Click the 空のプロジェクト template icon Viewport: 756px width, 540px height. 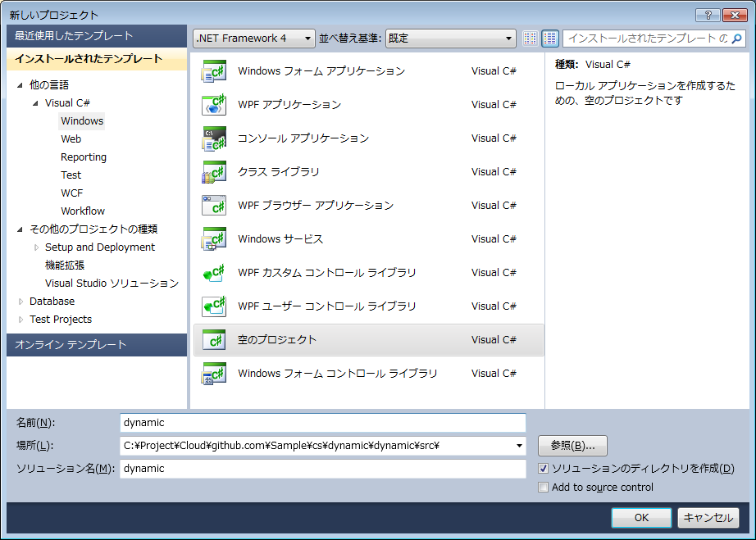pos(213,340)
